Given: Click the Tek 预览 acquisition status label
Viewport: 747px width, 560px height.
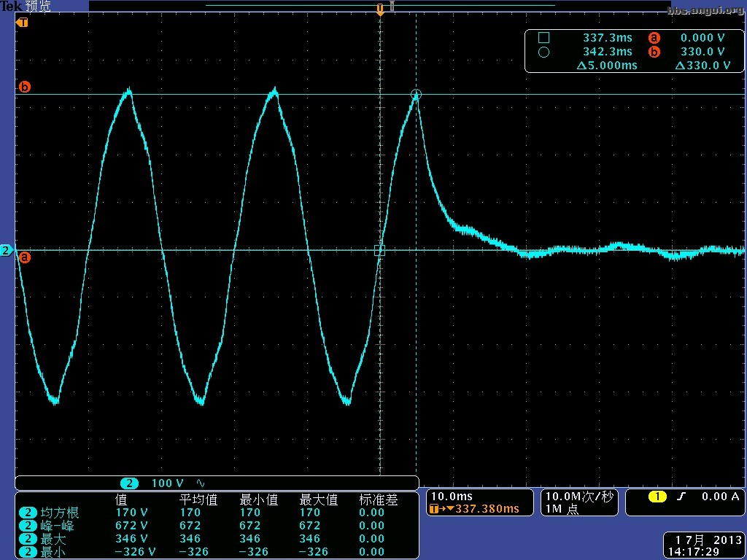Looking at the screenshot, I should [x=26, y=7].
